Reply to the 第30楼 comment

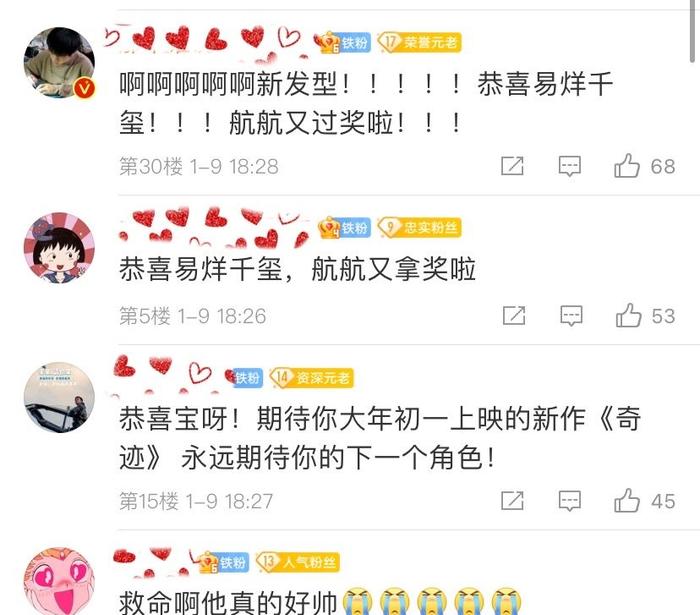(570, 166)
